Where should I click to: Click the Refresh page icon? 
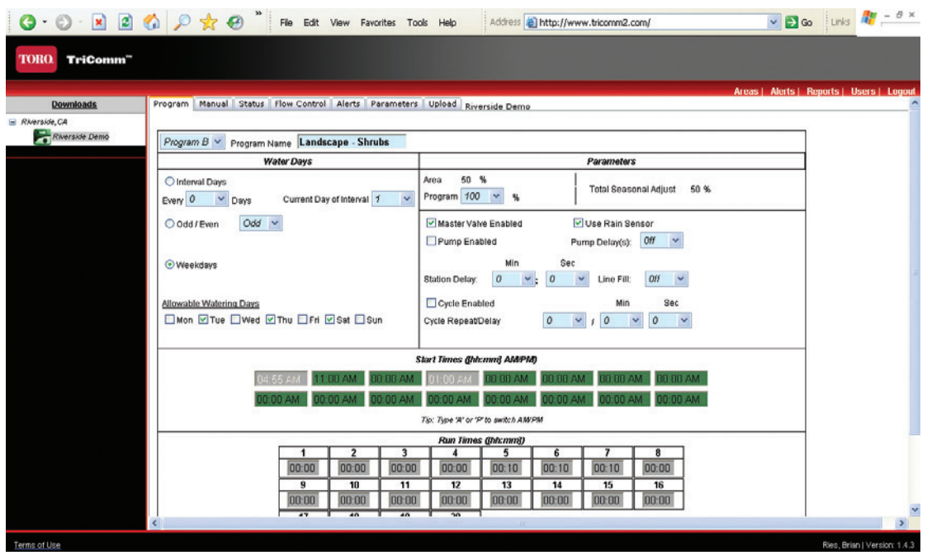[125, 22]
